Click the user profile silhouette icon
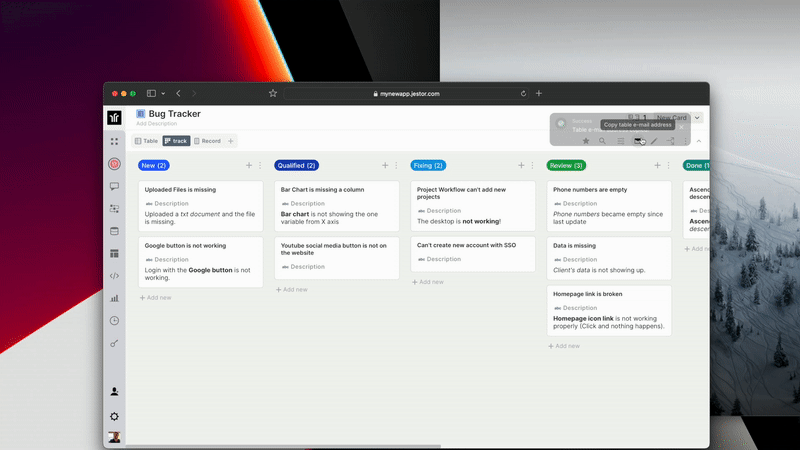Viewport: 800px width, 450px height. click(x=114, y=392)
